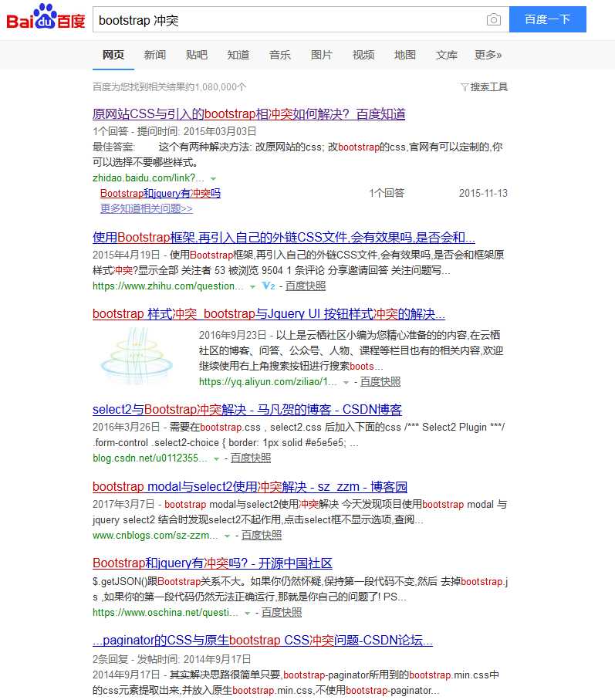Open 搜索工具 search tools
615x700 pixels.
coord(488,87)
